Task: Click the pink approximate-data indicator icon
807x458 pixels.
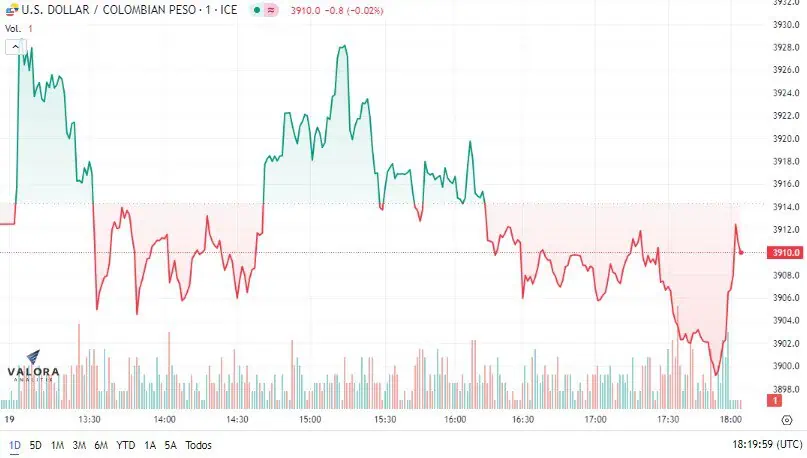Action: [271, 10]
